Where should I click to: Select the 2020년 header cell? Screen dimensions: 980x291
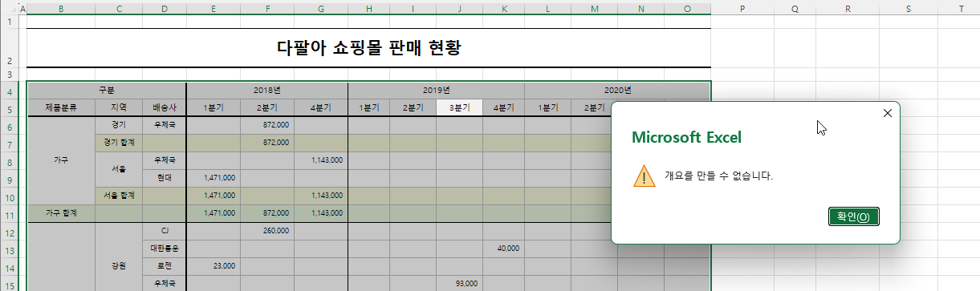click(x=618, y=91)
